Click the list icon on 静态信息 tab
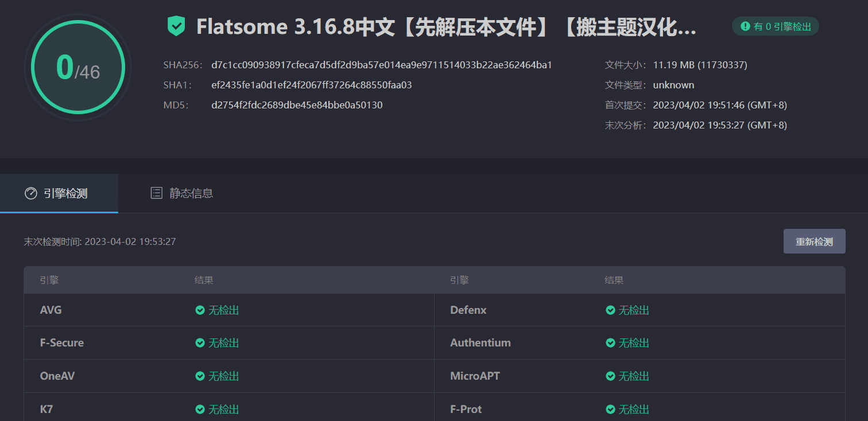The image size is (868, 421). coord(156,193)
